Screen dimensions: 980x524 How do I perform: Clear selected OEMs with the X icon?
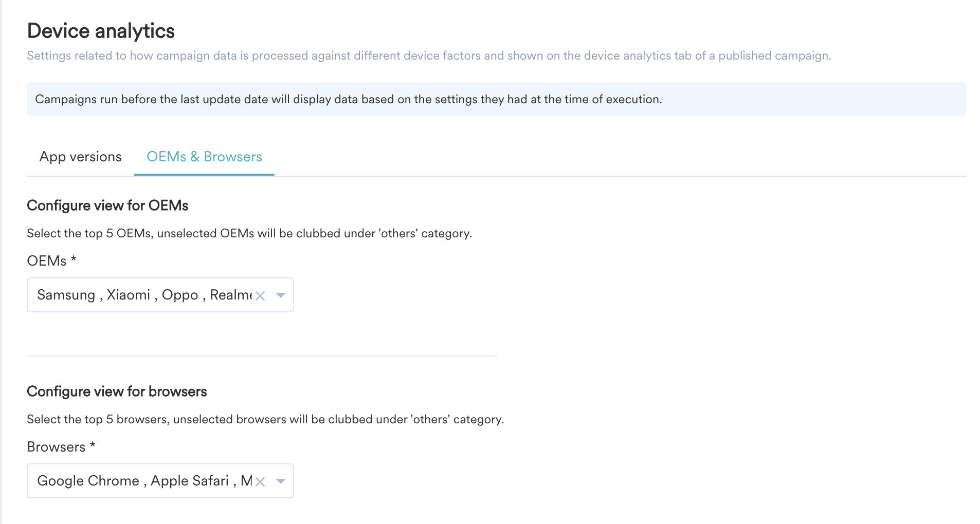click(x=260, y=295)
